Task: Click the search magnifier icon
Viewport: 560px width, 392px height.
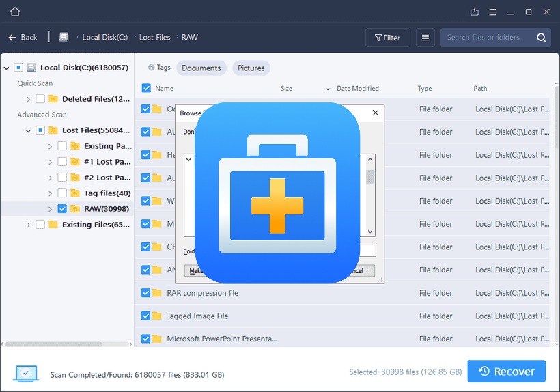Action: pos(541,38)
